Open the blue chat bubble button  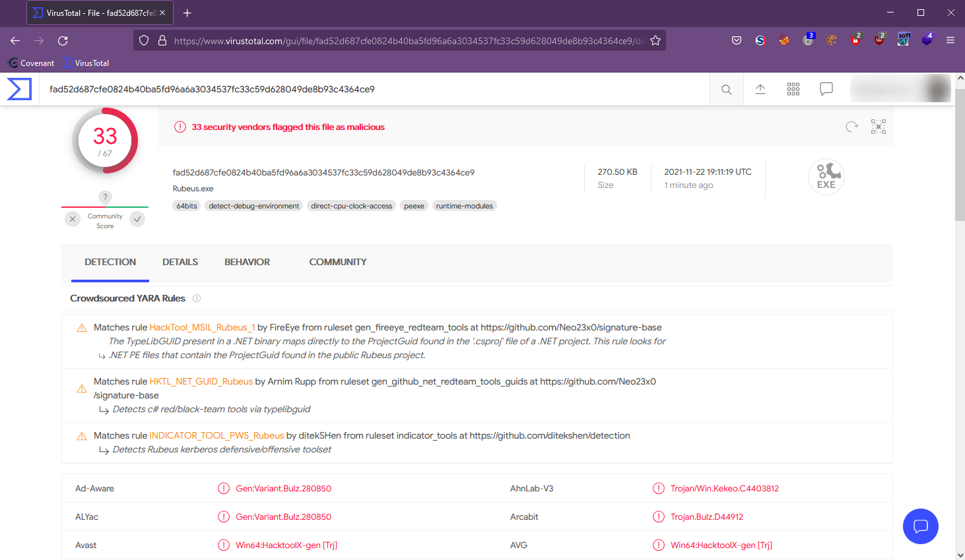(x=921, y=526)
